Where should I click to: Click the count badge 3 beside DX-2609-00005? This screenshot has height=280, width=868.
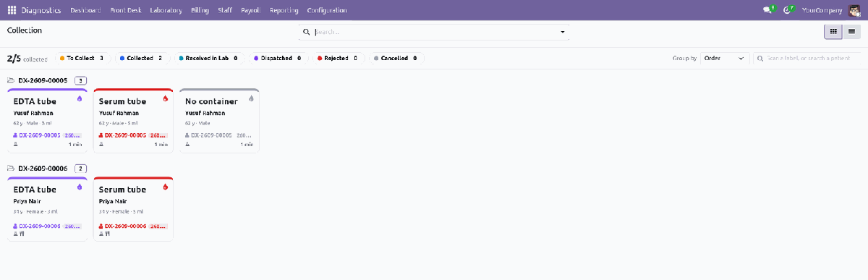tap(81, 80)
